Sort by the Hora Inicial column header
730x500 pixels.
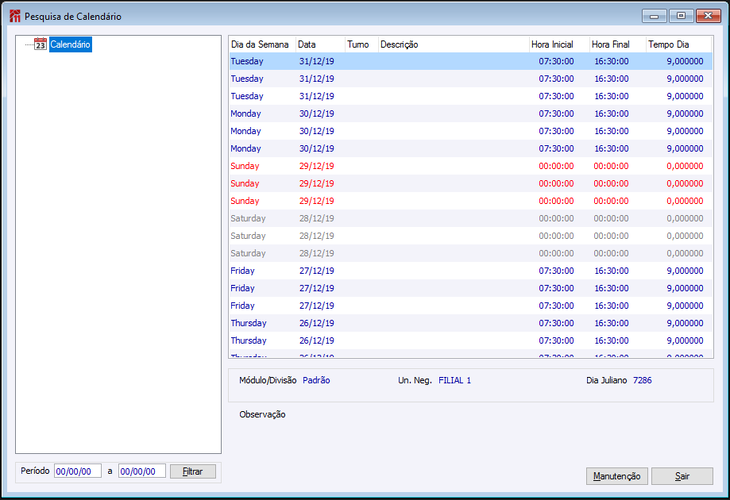559,45
